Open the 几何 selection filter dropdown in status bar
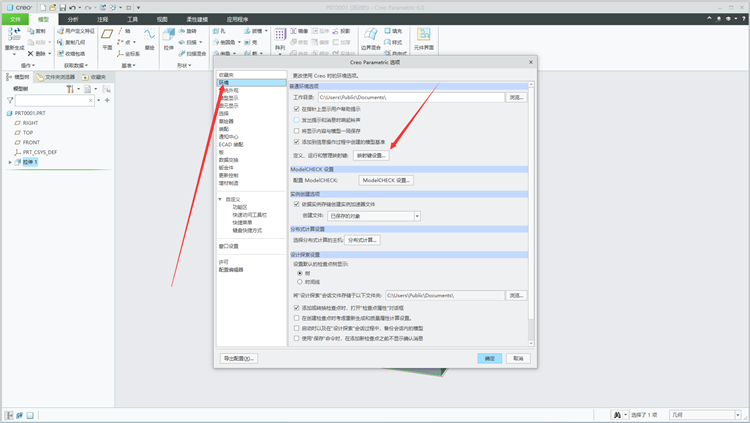 pyautogui.click(x=706, y=415)
